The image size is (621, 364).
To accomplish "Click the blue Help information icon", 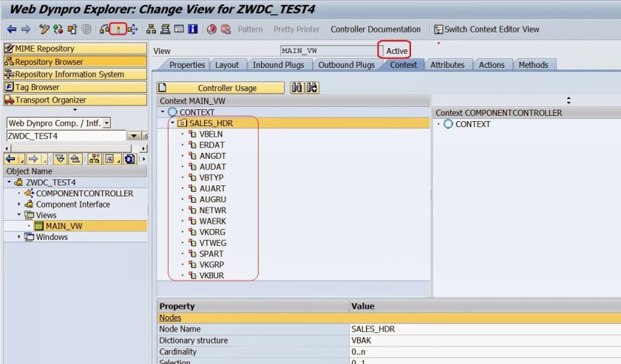I will click(193, 30).
